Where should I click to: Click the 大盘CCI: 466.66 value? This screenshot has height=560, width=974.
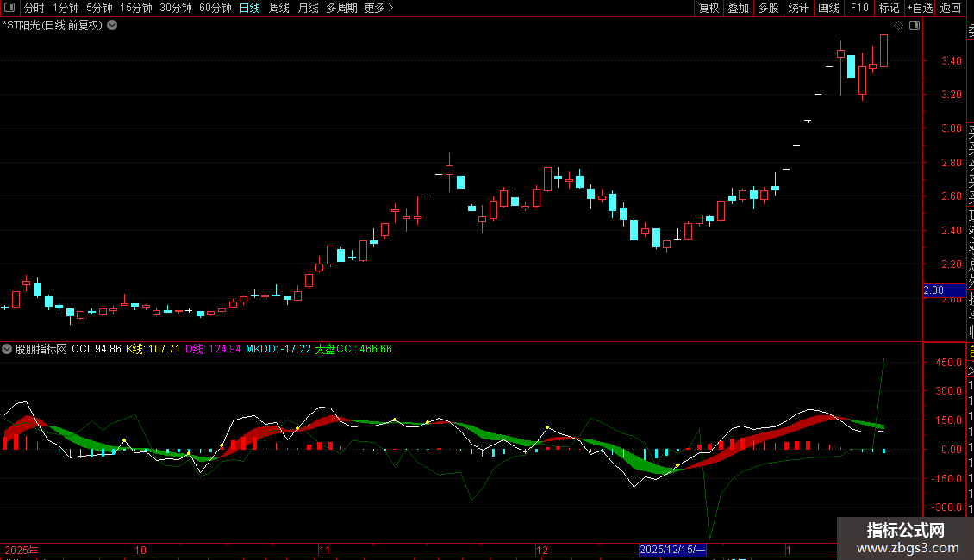(x=353, y=349)
